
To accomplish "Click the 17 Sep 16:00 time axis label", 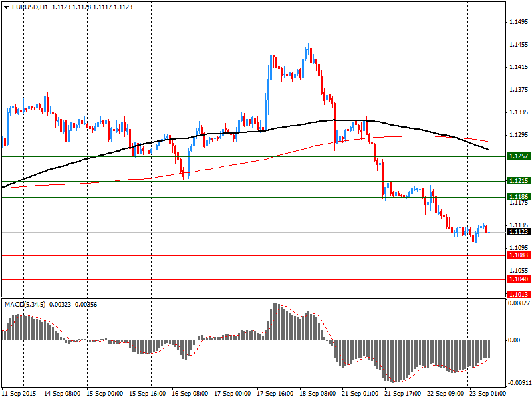I will [x=275, y=394].
